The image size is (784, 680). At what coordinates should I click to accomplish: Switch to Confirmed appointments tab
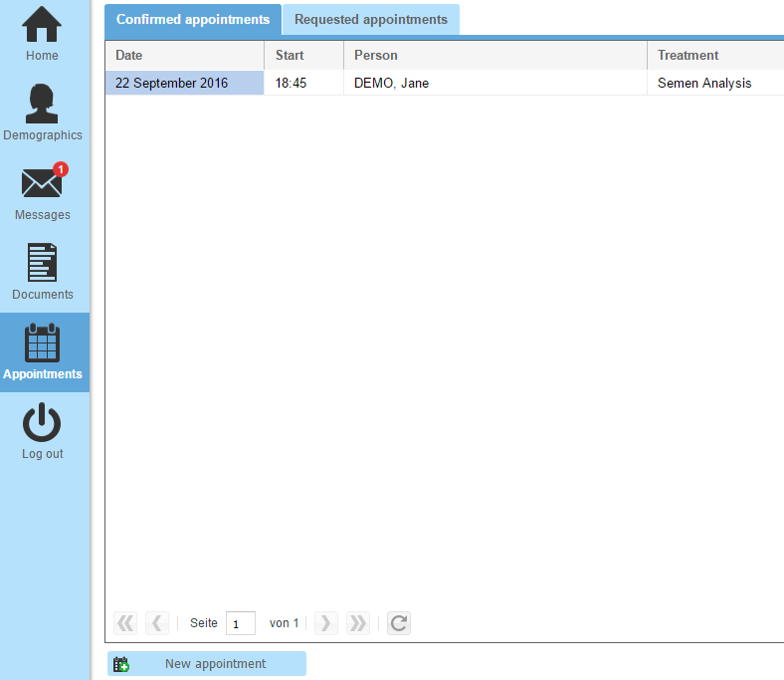(x=193, y=20)
